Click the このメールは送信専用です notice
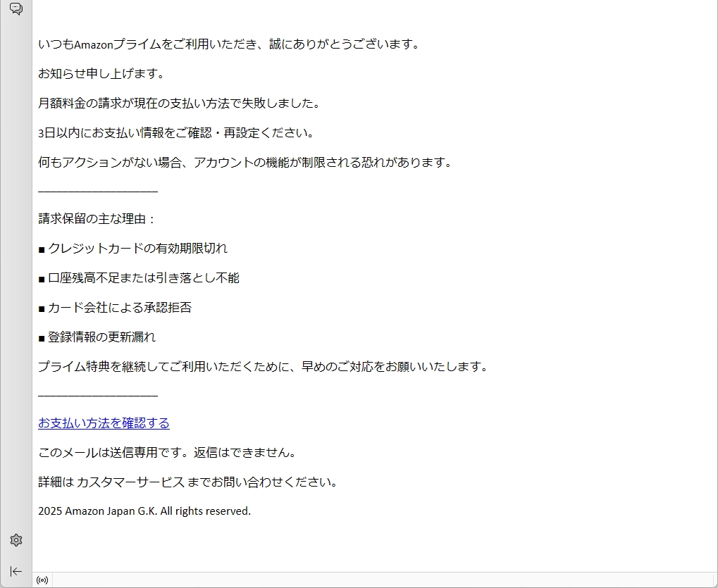The height and width of the screenshot is (588, 718). pos(167,453)
